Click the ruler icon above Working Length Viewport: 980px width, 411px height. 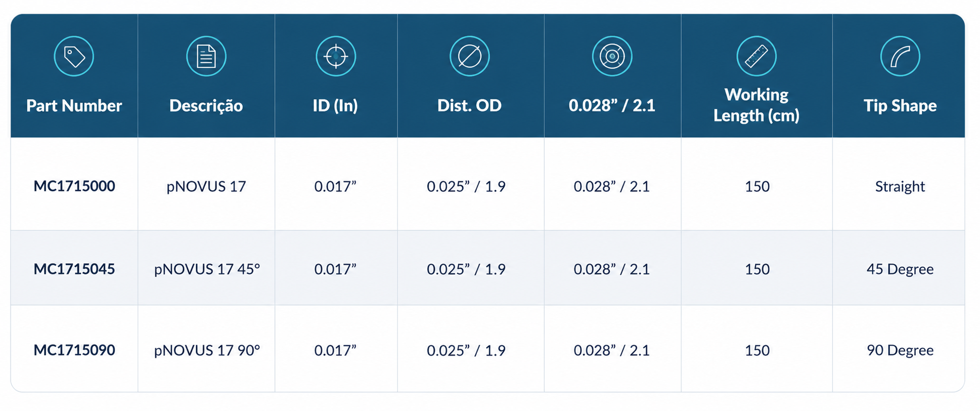point(756,56)
